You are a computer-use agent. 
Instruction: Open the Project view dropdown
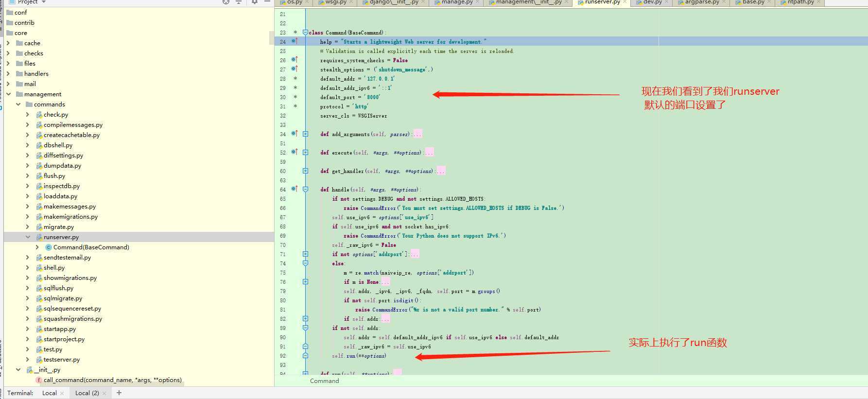(x=44, y=2)
